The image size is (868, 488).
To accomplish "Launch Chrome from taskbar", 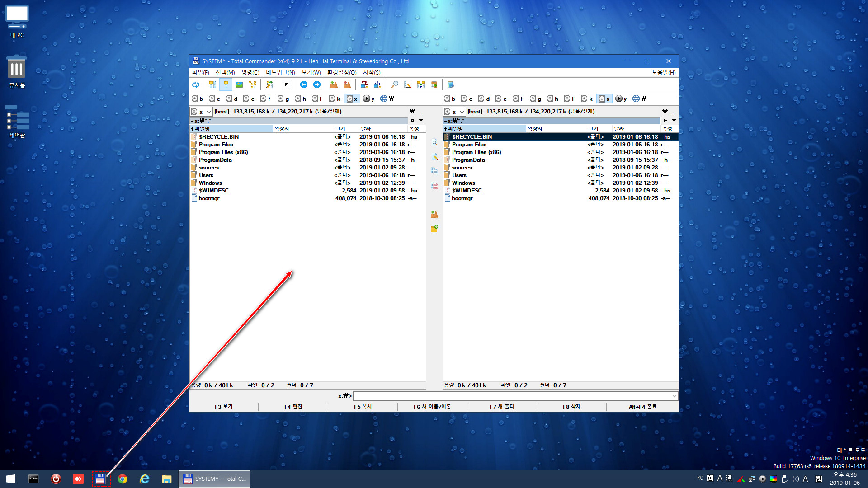I will (x=122, y=479).
